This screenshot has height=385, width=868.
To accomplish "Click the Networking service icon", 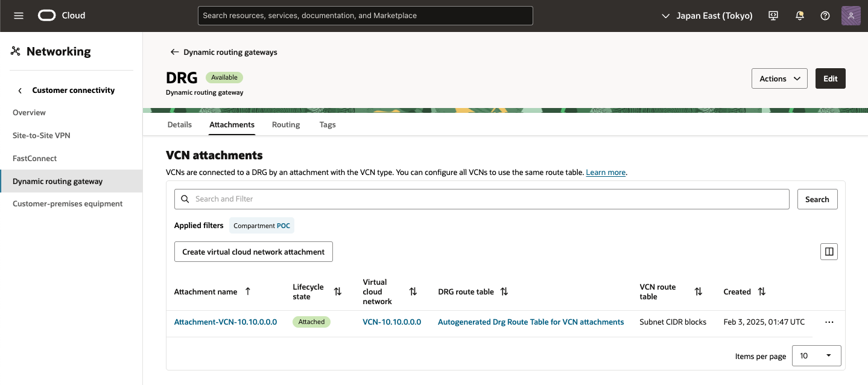I will point(16,51).
